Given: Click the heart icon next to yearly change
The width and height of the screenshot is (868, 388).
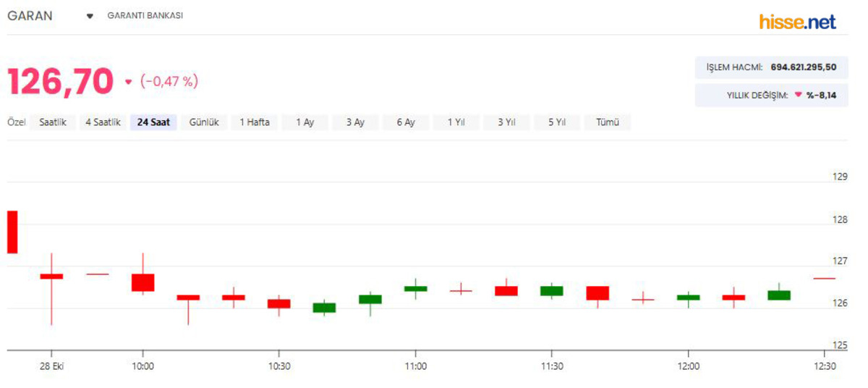Looking at the screenshot, I should click(x=799, y=94).
